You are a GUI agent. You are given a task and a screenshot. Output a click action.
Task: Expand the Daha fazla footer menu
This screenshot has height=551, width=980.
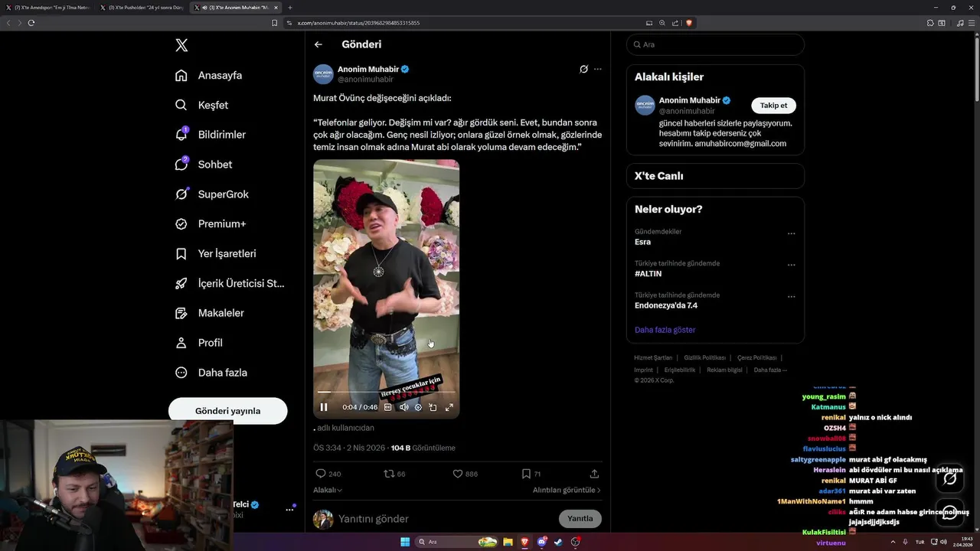tap(770, 370)
